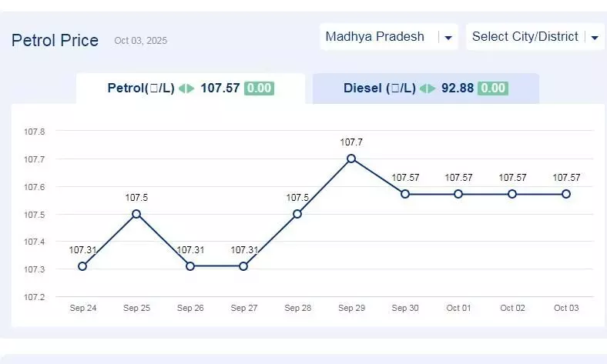Select the Sep 25 data point at 107.5
Viewport: 607px width, 364px height.
click(x=136, y=214)
